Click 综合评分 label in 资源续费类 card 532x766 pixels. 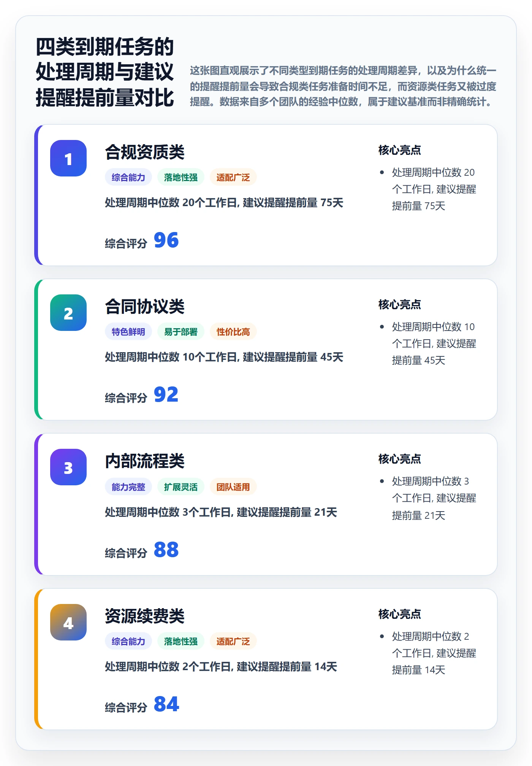tap(126, 707)
